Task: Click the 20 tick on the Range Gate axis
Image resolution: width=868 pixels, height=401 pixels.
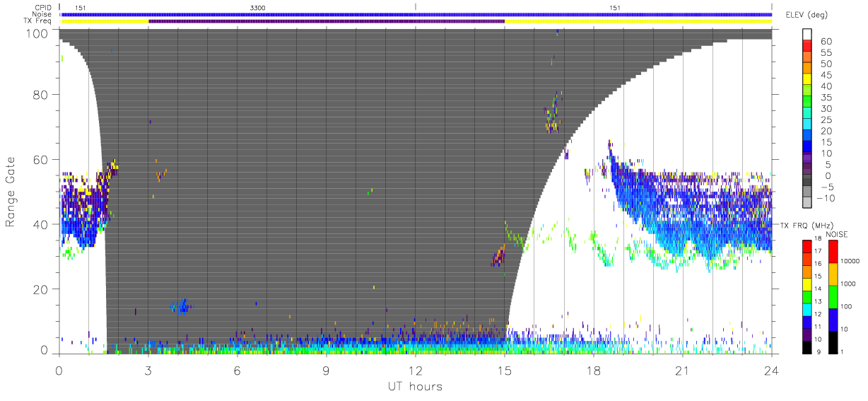Action: tap(41, 289)
